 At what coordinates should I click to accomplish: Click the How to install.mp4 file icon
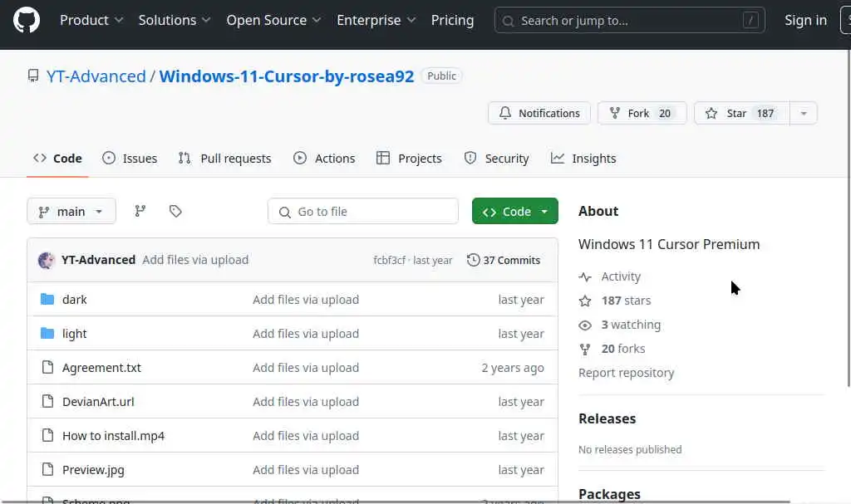(47, 435)
